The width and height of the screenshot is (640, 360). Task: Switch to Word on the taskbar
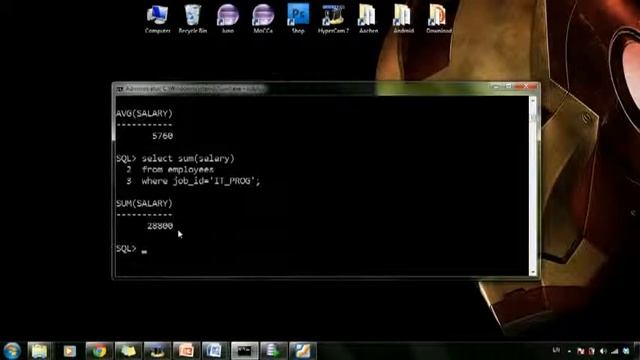(216, 351)
